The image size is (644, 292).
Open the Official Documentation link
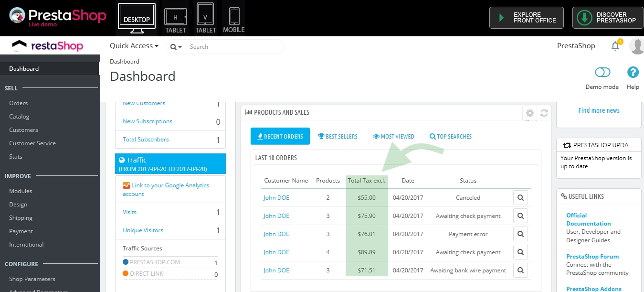(x=589, y=219)
